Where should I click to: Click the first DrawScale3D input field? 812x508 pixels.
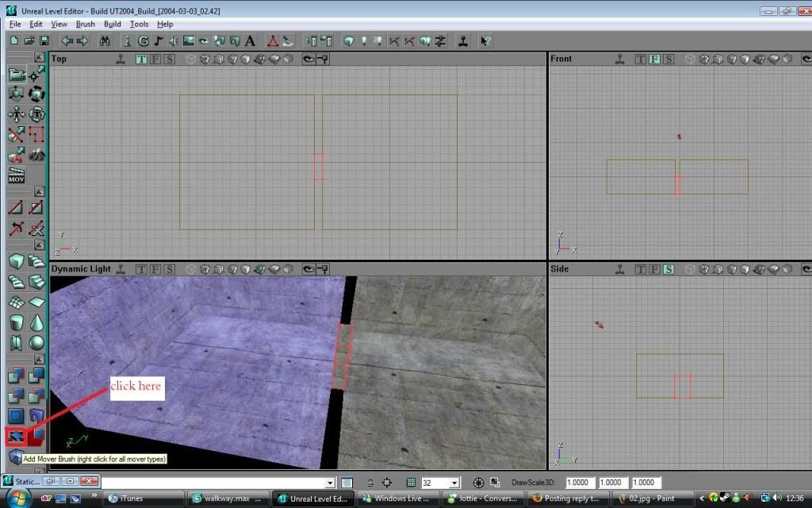click(580, 483)
